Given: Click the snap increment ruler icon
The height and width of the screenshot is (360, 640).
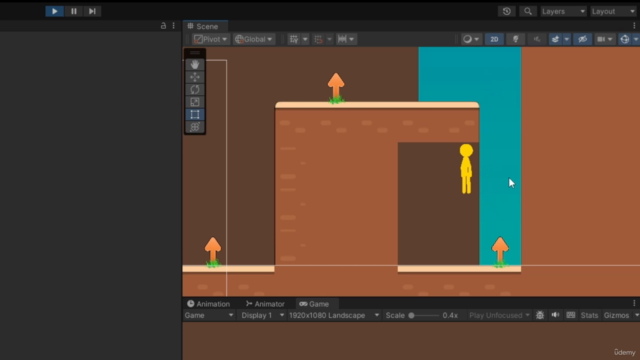Looking at the screenshot, I should coord(342,39).
